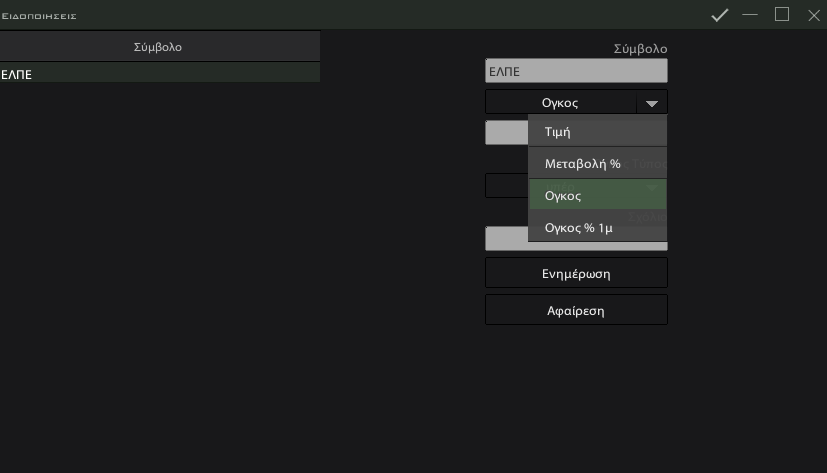Image resolution: width=827 pixels, height=473 pixels.
Task: Select the ΕΛΠΕ row in the list
Action: (160, 74)
